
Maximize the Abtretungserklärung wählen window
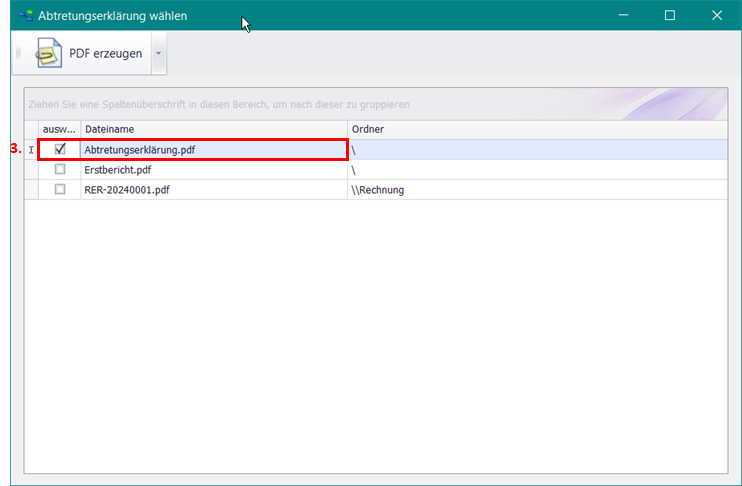670,15
